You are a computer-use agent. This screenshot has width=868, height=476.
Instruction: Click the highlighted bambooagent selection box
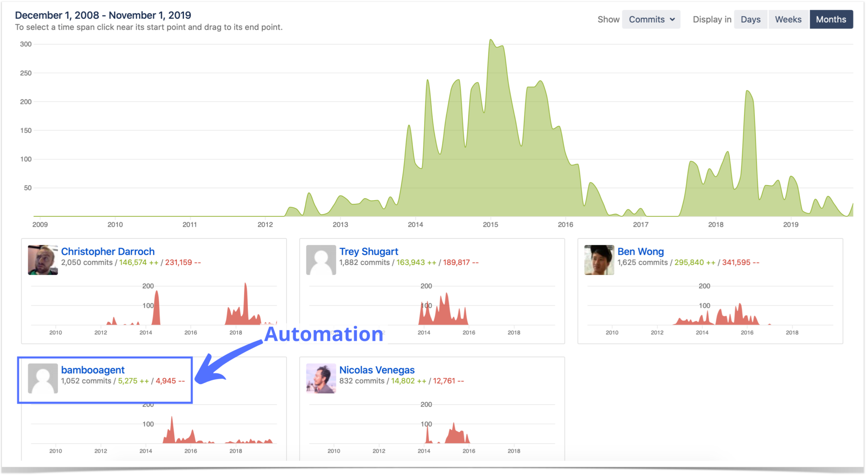[x=105, y=380]
